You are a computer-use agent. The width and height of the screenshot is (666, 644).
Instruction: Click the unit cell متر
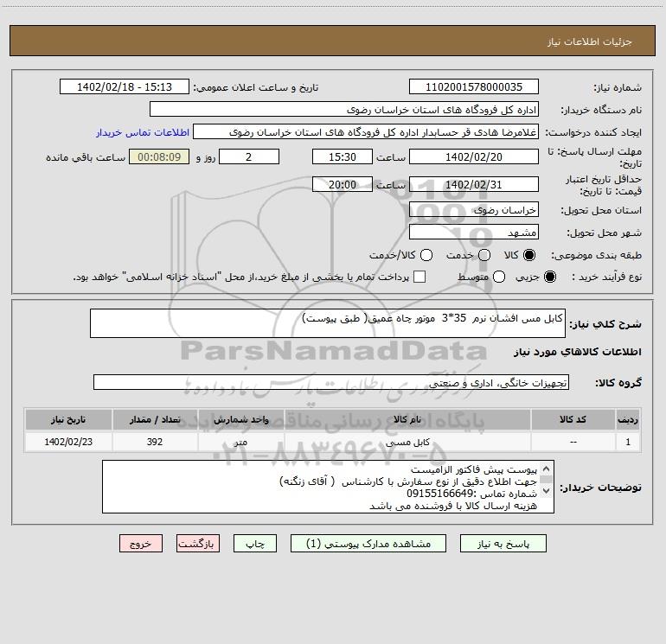pyautogui.click(x=240, y=442)
